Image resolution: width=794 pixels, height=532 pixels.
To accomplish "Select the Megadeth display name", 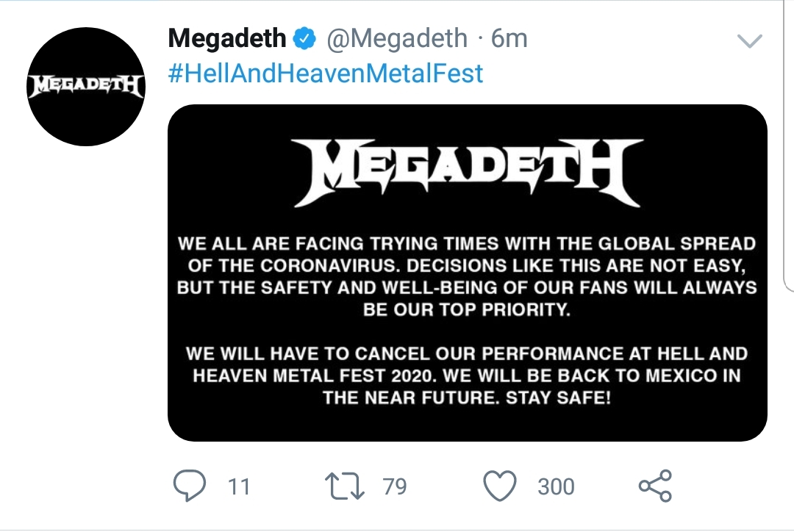I will pyautogui.click(x=228, y=38).
